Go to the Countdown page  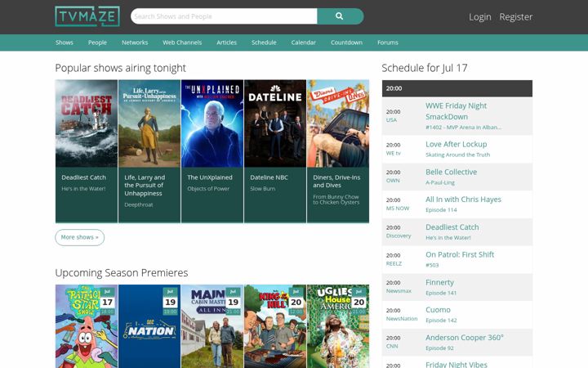click(x=346, y=43)
